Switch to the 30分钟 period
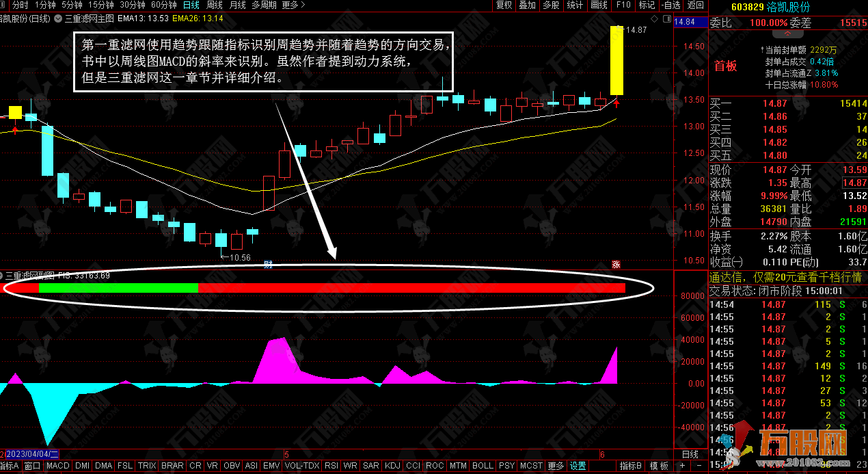Viewport: 868px width, 474px height. coord(133,5)
